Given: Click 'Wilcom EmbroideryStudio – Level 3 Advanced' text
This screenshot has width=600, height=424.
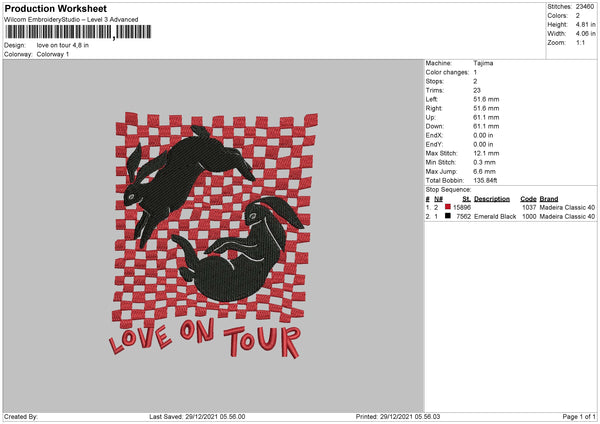Looking at the screenshot, I should point(71,20).
